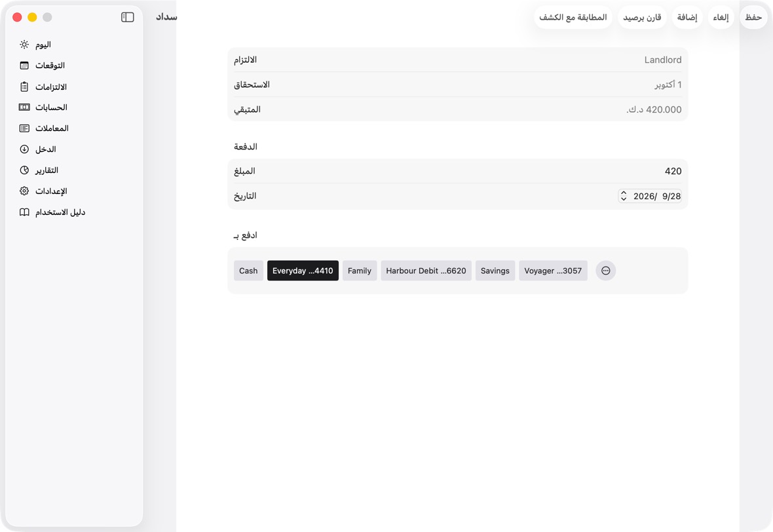Click the المبلغ amount field showing 420
773x532 pixels.
click(x=457, y=171)
